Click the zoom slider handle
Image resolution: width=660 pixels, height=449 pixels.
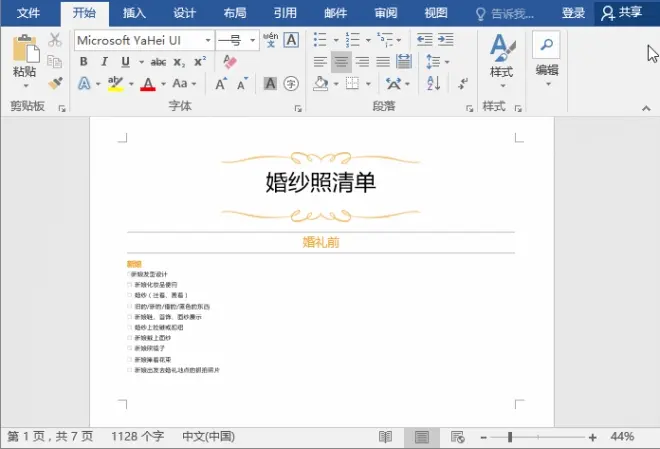coord(510,438)
